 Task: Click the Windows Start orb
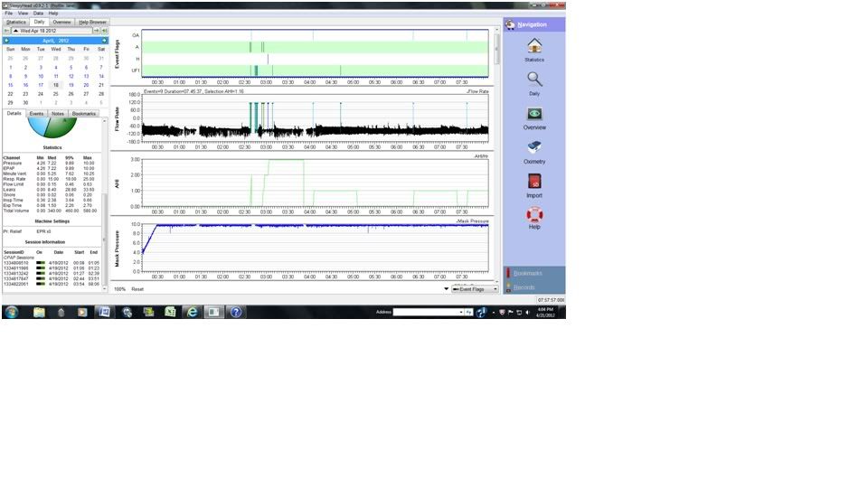pyautogui.click(x=12, y=312)
